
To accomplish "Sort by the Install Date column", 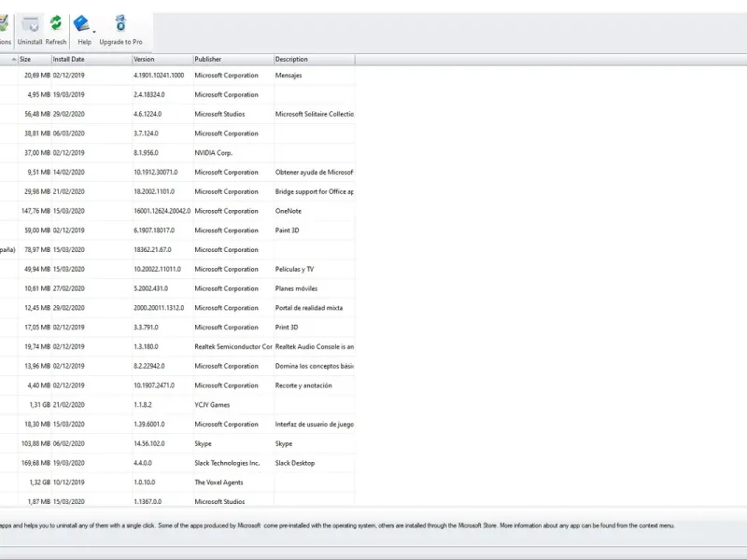I will click(92, 59).
